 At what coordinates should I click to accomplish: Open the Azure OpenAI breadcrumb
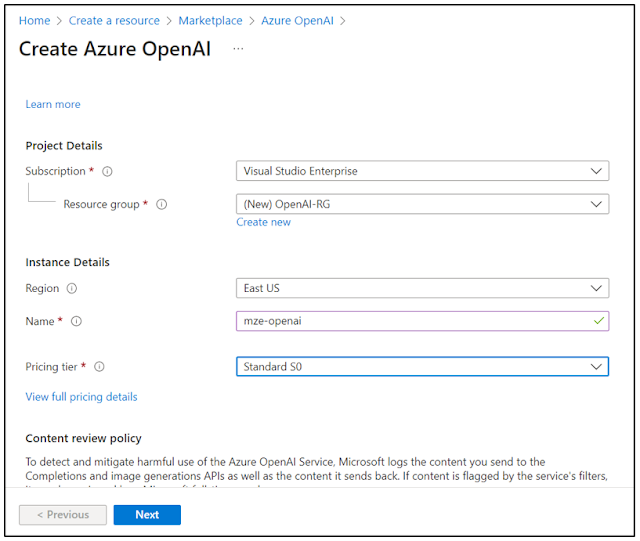(298, 21)
